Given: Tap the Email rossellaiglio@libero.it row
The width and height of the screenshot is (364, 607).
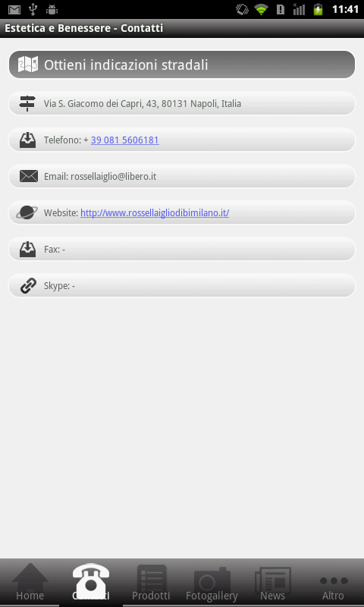Looking at the screenshot, I should pos(182,176).
